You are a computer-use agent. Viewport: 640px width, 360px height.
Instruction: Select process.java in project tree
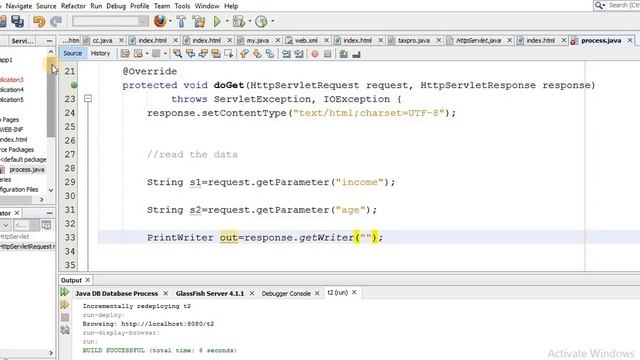[x=27, y=169]
